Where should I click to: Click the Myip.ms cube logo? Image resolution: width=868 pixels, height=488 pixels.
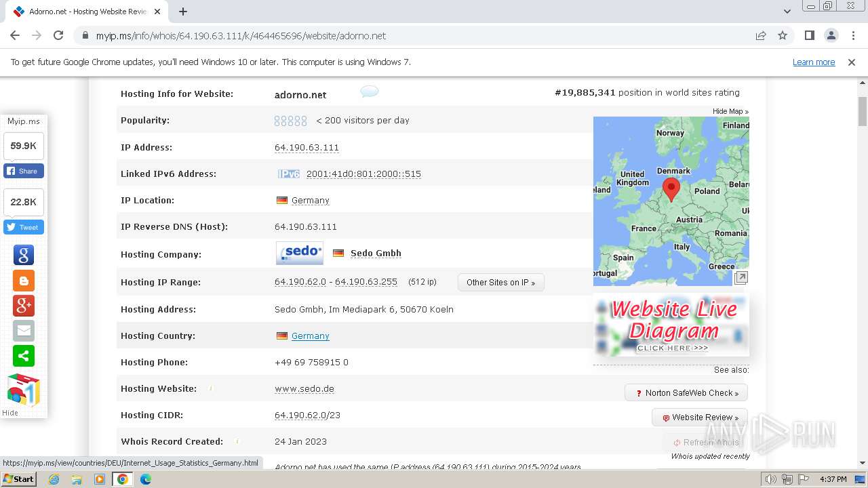pyautogui.click(x=24, y=390)
